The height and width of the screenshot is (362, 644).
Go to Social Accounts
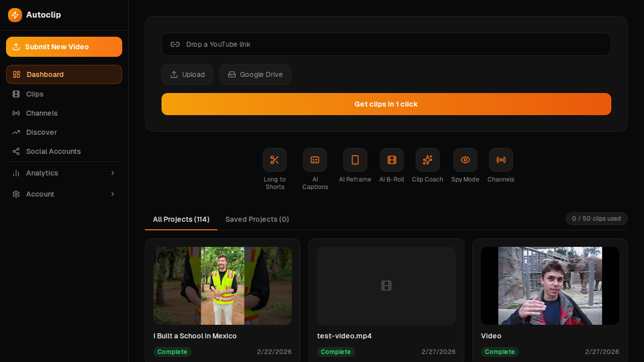[53, 151]
